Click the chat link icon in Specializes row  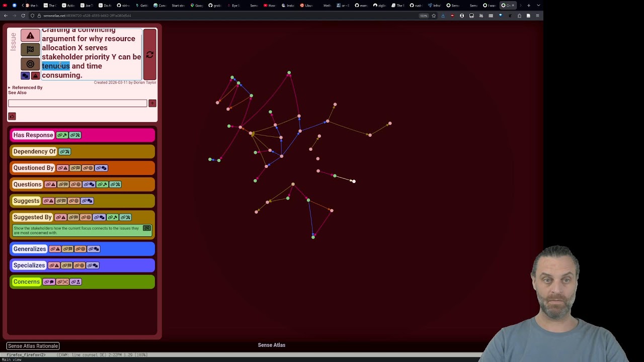click(x=93, y=265)
